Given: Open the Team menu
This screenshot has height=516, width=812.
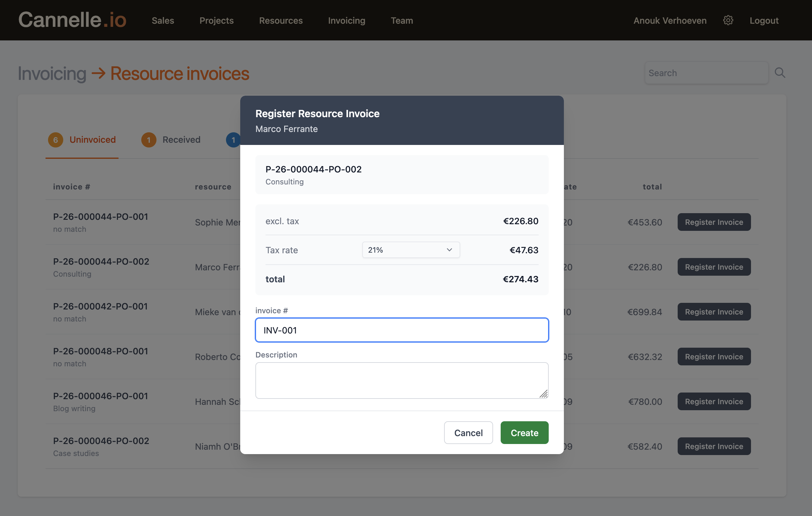Looking at the screenshot, I should [x=402, y=21].
